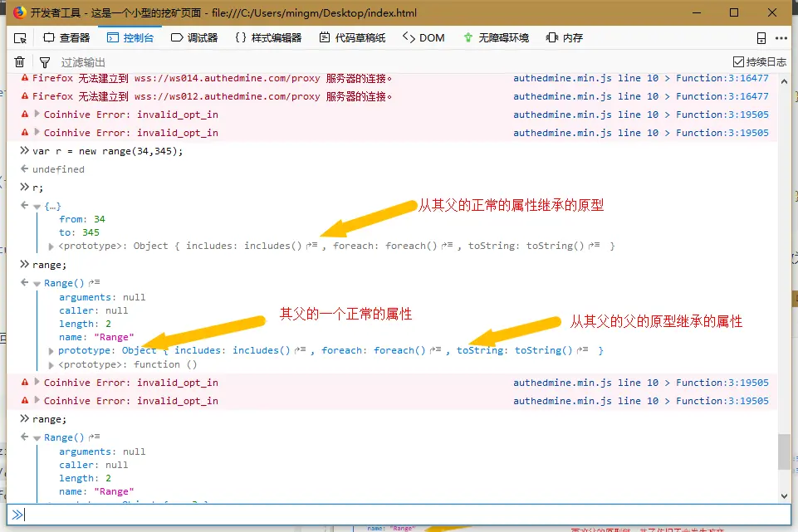
Task: Open source link of first Coinhive Error
Action: coord(641,115)
